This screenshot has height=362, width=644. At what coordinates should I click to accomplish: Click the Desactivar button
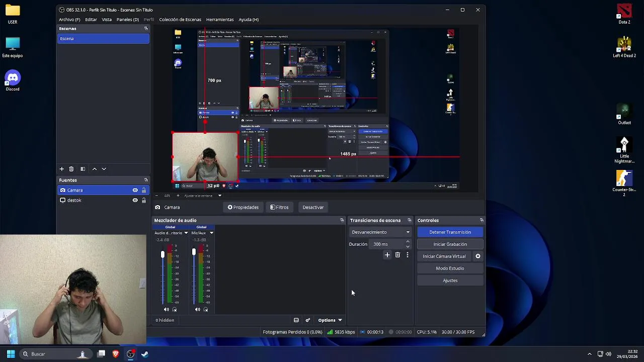coord(313,207)
